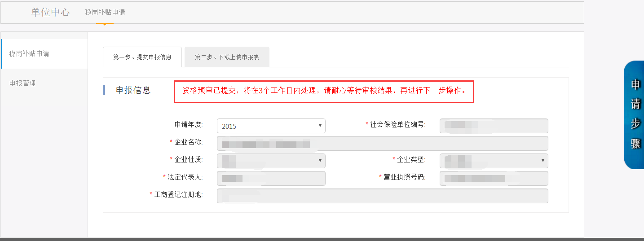Click the 营业执照号码 input field
Screen dimensions: 644x241
494,178
